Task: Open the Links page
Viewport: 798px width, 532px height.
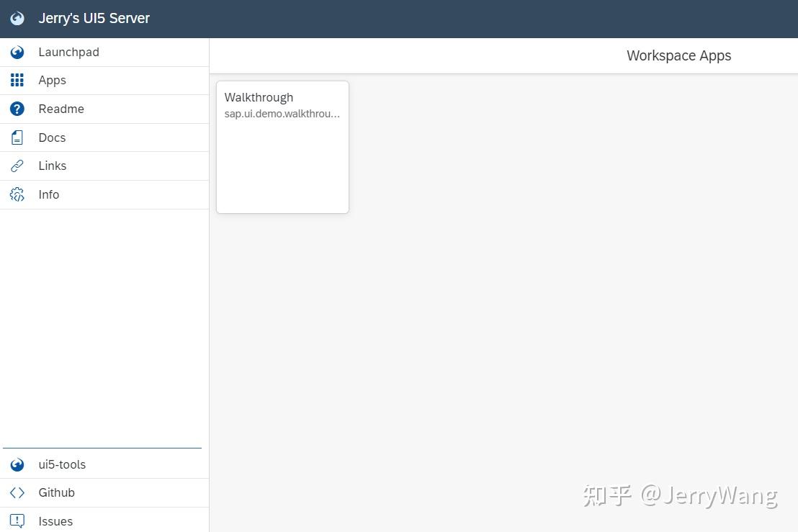Action: click(52, 166)
